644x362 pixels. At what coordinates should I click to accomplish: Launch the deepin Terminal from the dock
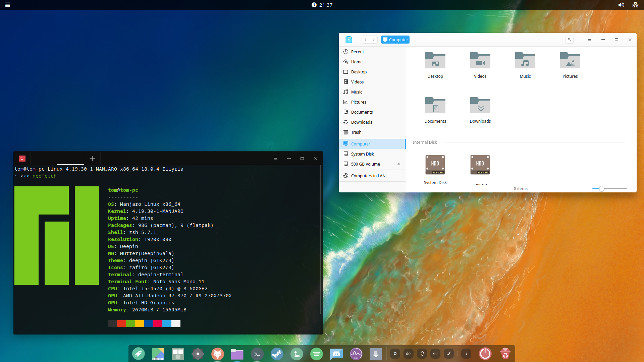[x=257, y=354]
